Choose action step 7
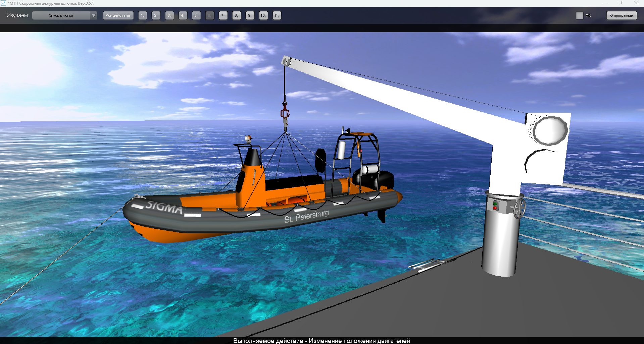This screenshot has height=344, width=644. click(x=223, y=15)
